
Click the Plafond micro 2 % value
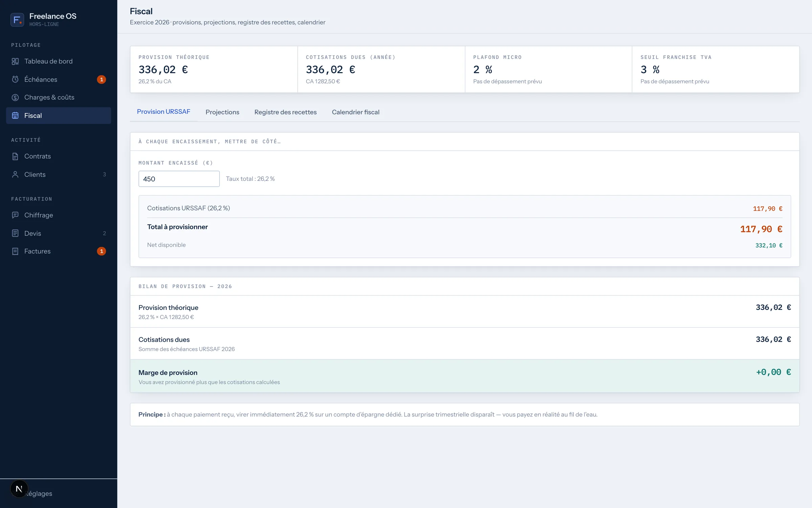[482, 70]
